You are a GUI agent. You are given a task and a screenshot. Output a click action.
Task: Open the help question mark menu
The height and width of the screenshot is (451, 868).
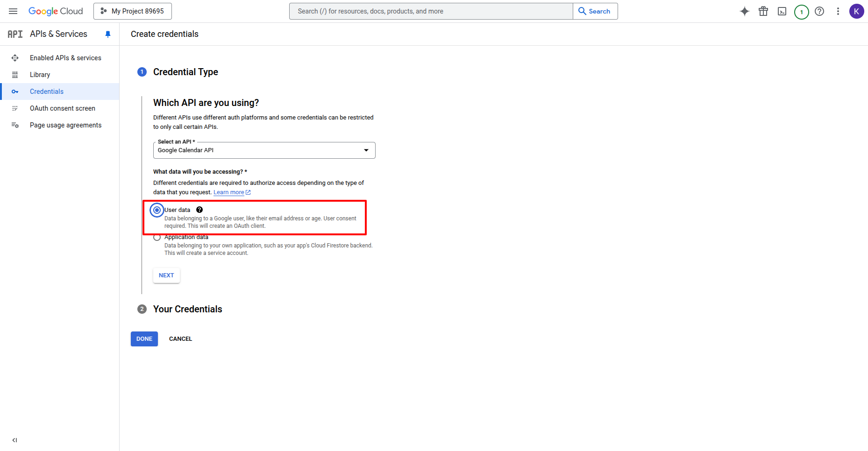pos(819,11)
